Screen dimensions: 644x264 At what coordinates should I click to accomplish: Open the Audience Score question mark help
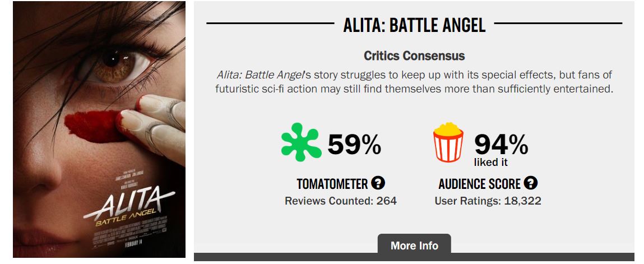click(531, 183)
